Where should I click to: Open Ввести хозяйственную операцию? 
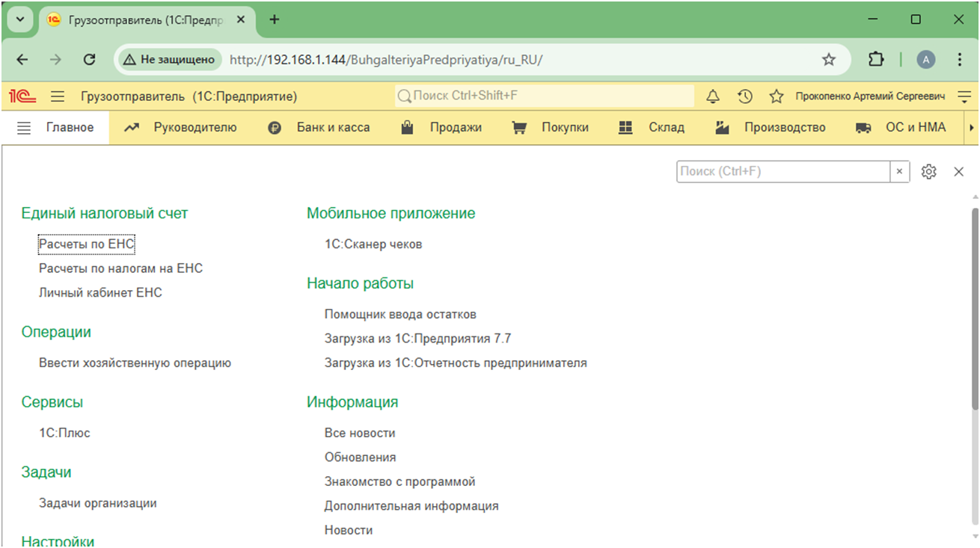coord(135,363)
